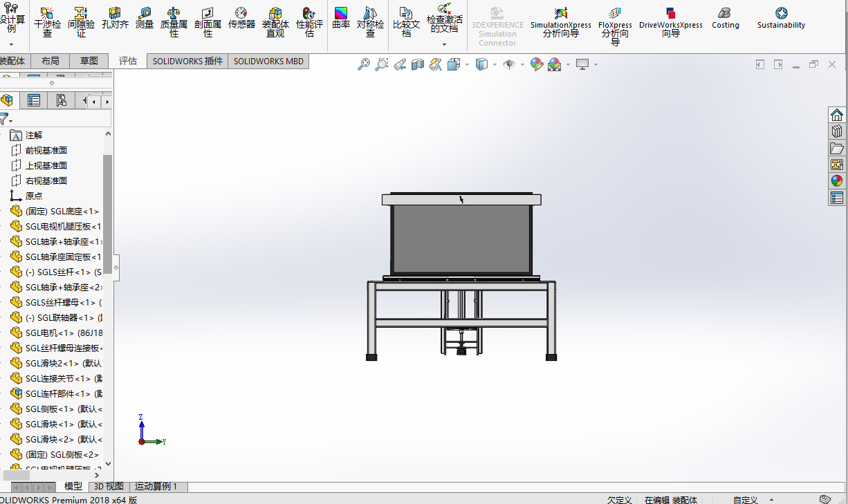Click Edit Appearance colored ball icon
848x504 pixels.
[x=536, y=64]
